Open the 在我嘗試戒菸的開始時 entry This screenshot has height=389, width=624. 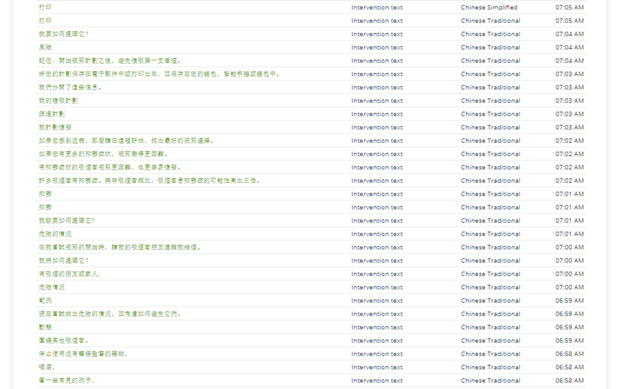pos(120,247)
